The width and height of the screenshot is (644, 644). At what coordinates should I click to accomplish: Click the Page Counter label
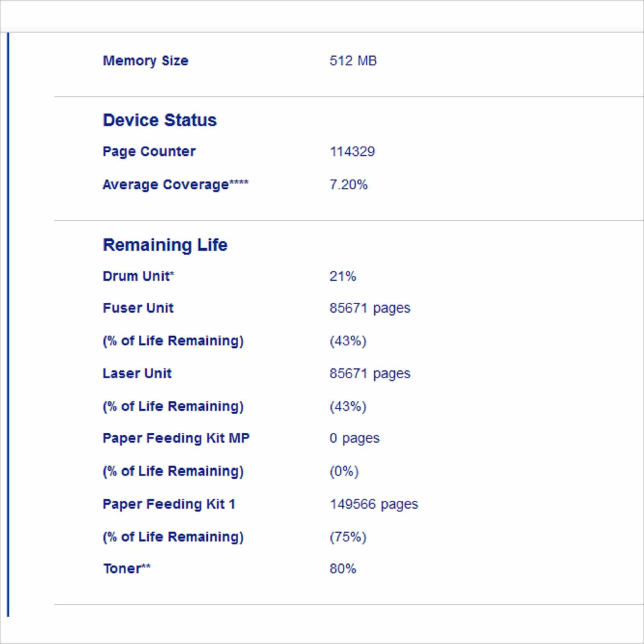tap(149, 152)
